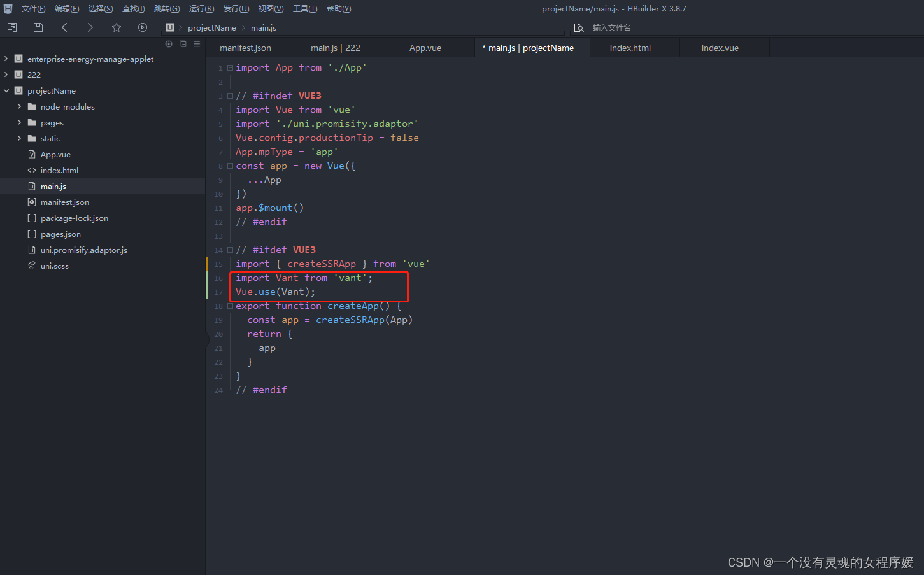Click the project icon beside 222

pos(18,75)
